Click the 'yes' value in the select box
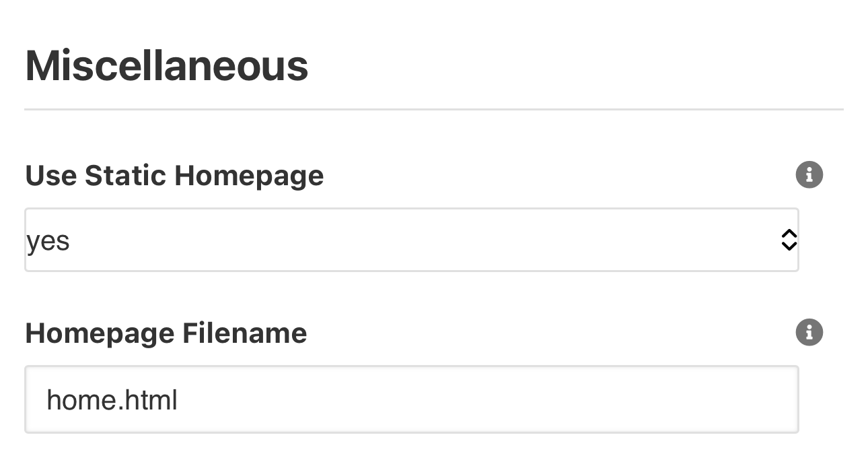This screenshot has width=868, height=460. [x=48, y=240]
